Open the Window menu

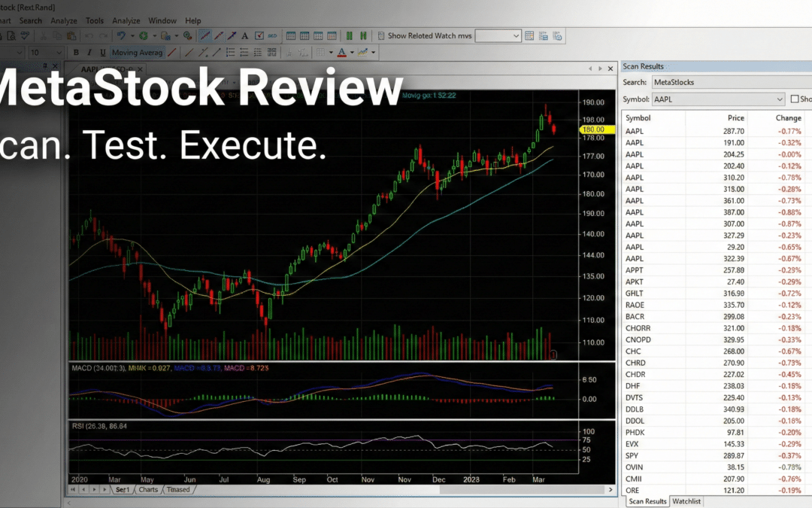pos(162,21)
